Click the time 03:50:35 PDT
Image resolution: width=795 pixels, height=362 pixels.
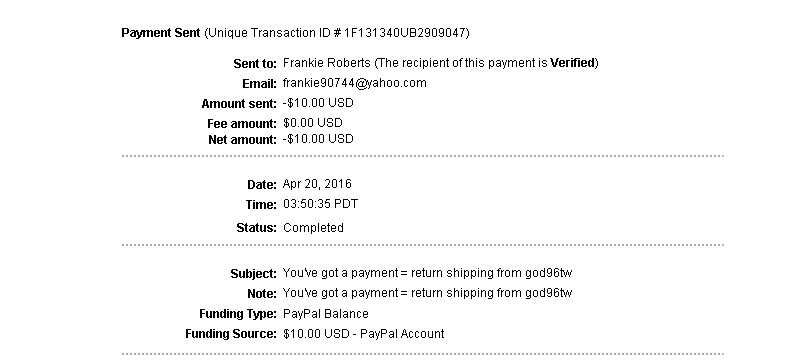click(320, 204)
